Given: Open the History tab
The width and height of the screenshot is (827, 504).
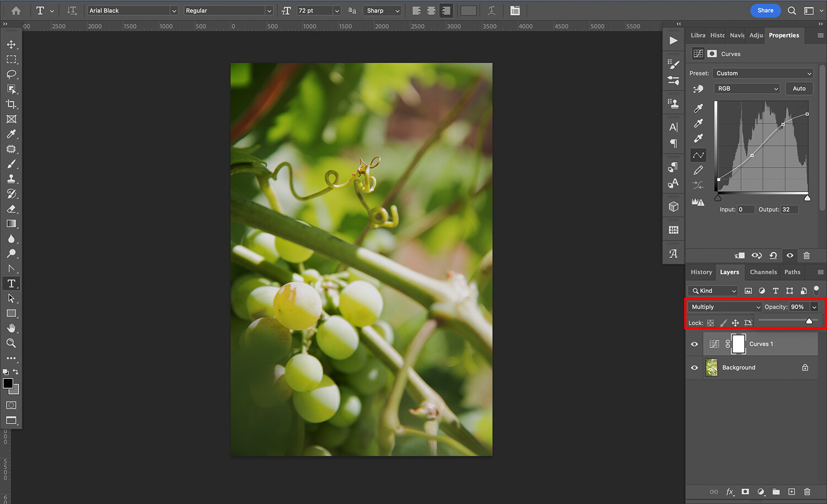Looking at the screenshot, I should point(701,272).
